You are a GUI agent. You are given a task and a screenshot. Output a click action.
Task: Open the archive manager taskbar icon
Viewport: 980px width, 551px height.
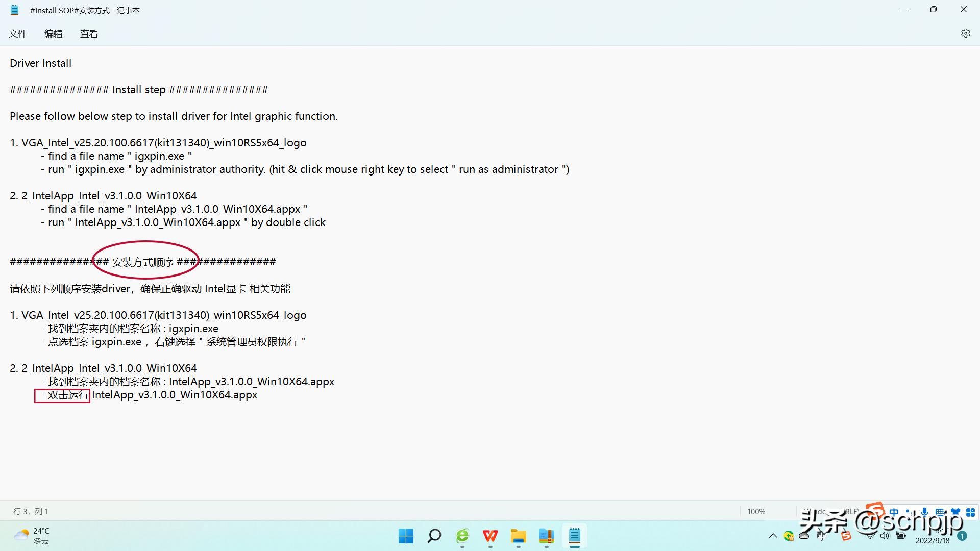click(547, 536)
